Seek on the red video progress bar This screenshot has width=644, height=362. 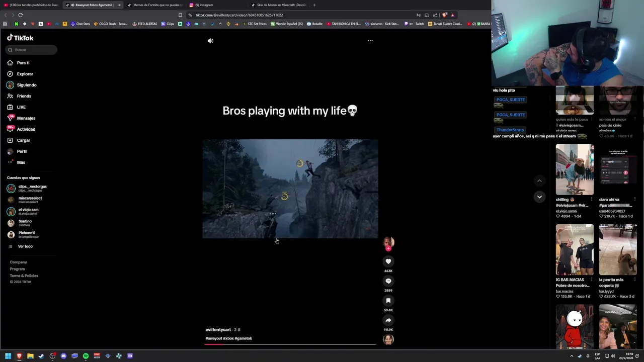pyautogui.click(x=291, y=344)
